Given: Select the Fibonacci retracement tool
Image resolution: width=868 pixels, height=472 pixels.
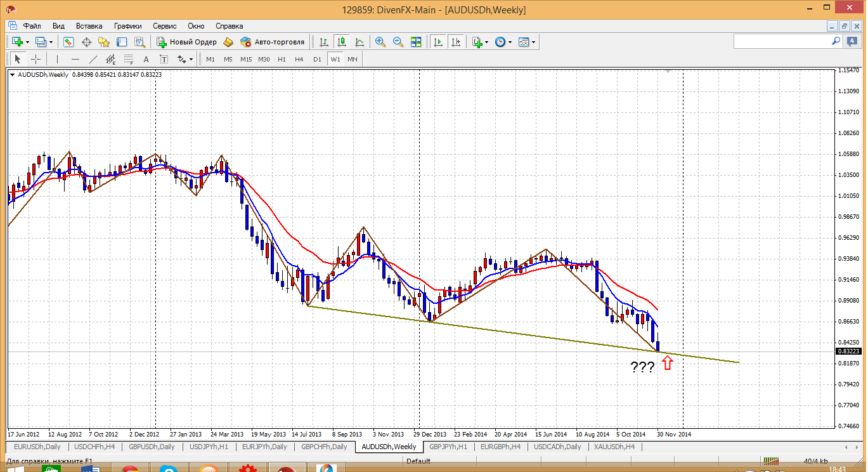Looking at the screenshot, I should pos(129,59).
